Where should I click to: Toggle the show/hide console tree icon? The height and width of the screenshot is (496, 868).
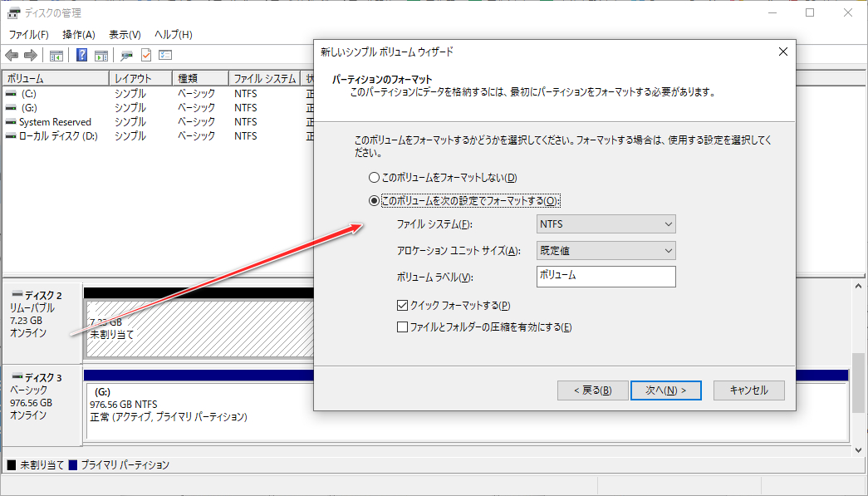tap(56, 56)
